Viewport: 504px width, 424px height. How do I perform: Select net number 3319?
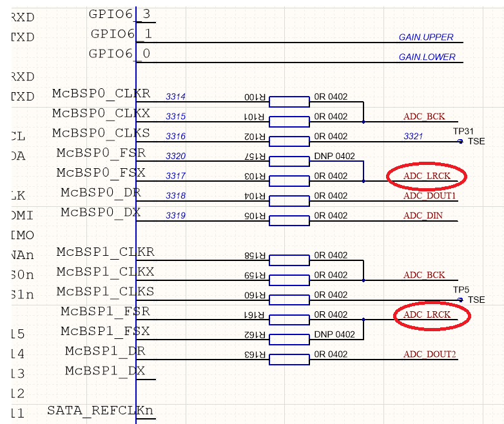(x=175, y=216)
